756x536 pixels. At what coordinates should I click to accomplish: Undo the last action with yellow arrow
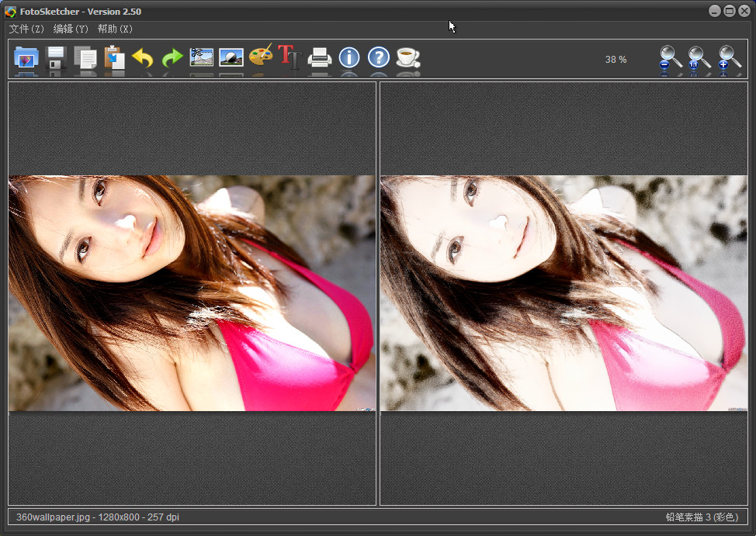click(143, 58)
